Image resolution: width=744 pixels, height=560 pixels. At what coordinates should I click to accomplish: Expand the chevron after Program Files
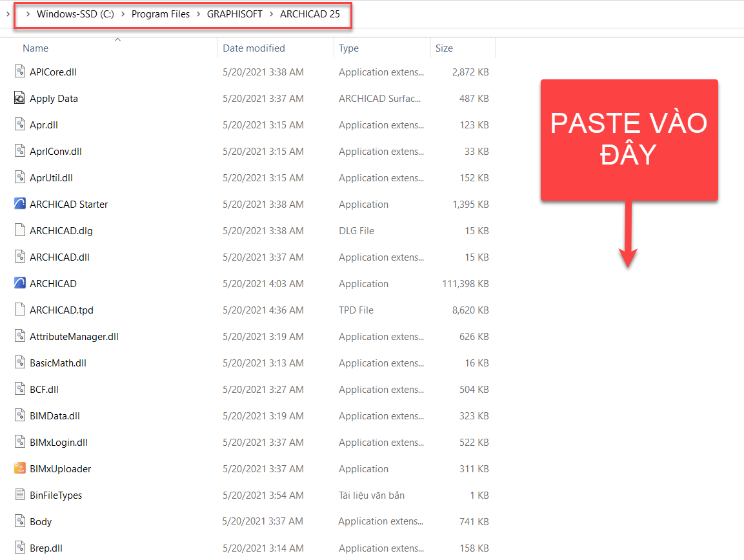[198, 14]
